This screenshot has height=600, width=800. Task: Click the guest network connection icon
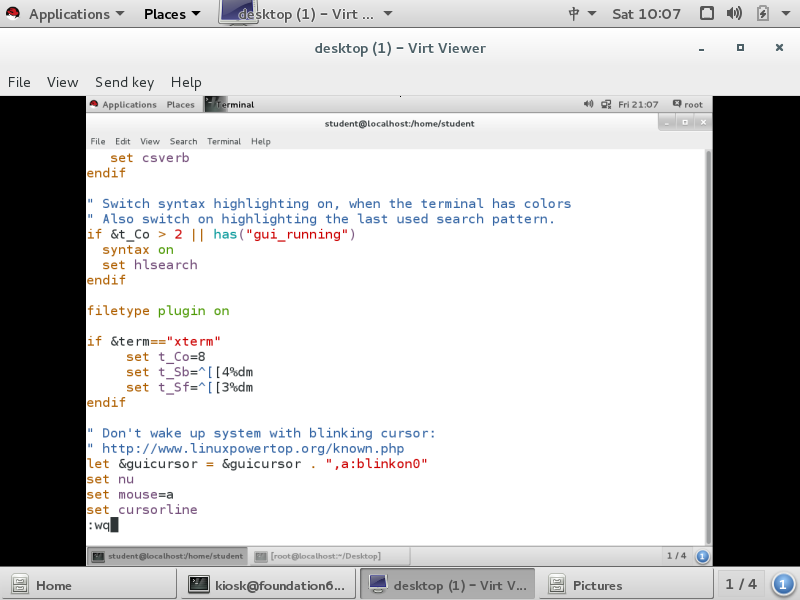606,105
